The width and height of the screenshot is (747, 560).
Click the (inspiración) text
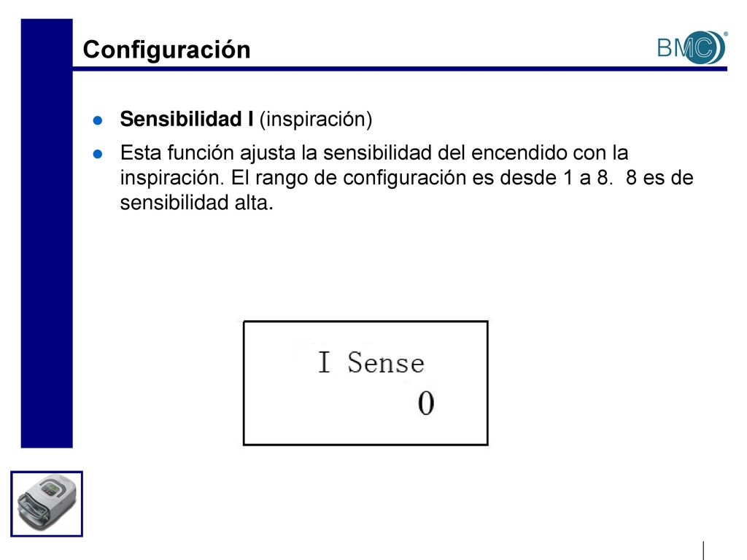point(316,119)
